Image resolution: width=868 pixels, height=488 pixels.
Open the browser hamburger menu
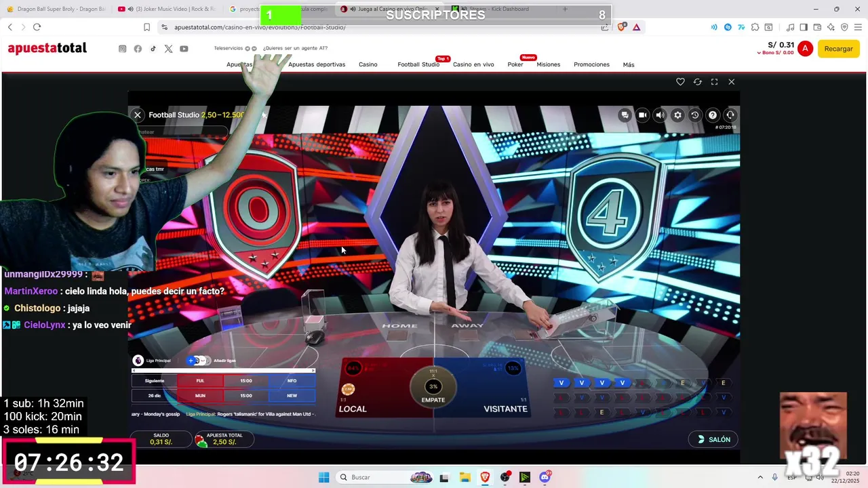(x=858, y=27)
